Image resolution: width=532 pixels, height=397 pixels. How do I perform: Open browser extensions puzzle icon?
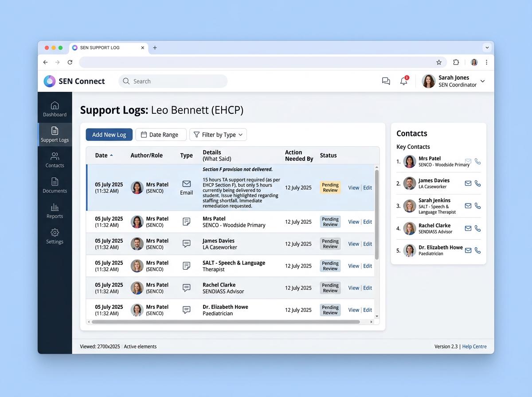pos(456,62)
